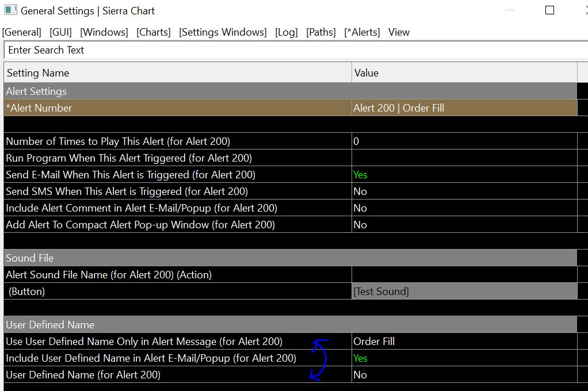The image size is (588, 391).
Task: Open the [General] menu
Action: pos(21,32)
